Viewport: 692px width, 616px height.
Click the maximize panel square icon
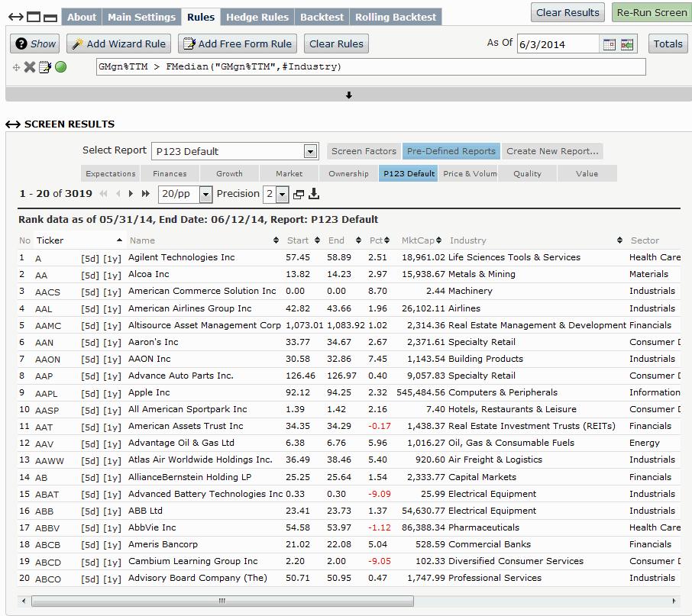[x=34, y=18]
